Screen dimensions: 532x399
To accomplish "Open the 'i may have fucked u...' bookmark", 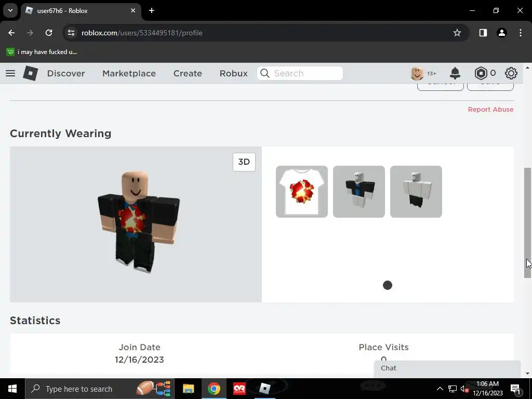I will (42, 52).
